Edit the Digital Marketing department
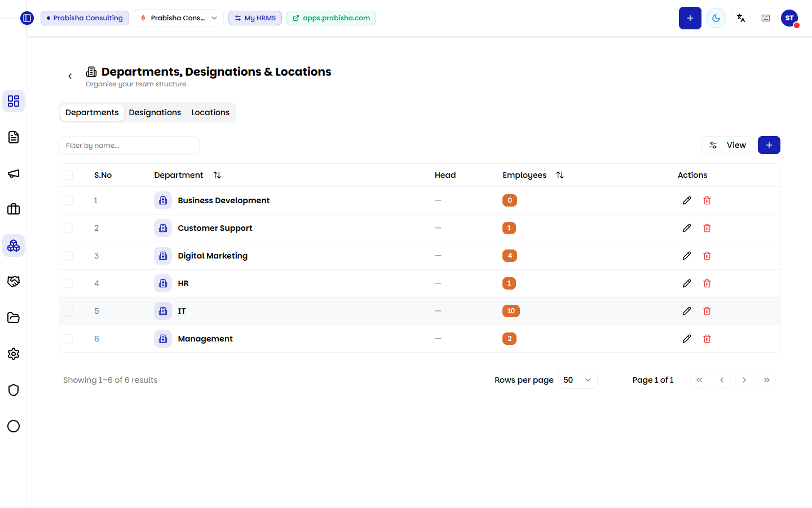This screenshot has height=508, width=812. [x=687, y=256]
